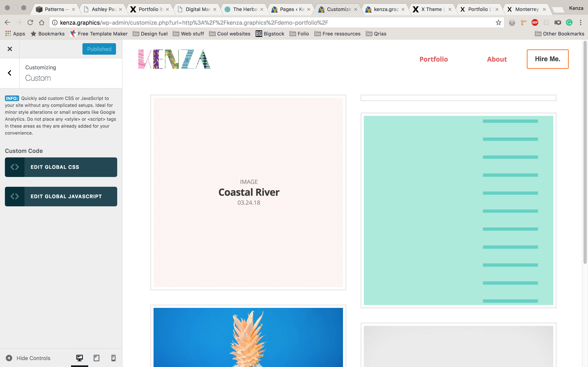
Task: Click the Published button
Action: pyautogui.click(x=99, y=49)
